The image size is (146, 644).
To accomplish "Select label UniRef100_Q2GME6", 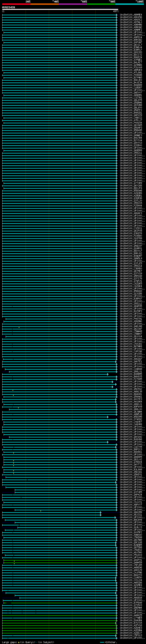I will click(x=131, y=585).
